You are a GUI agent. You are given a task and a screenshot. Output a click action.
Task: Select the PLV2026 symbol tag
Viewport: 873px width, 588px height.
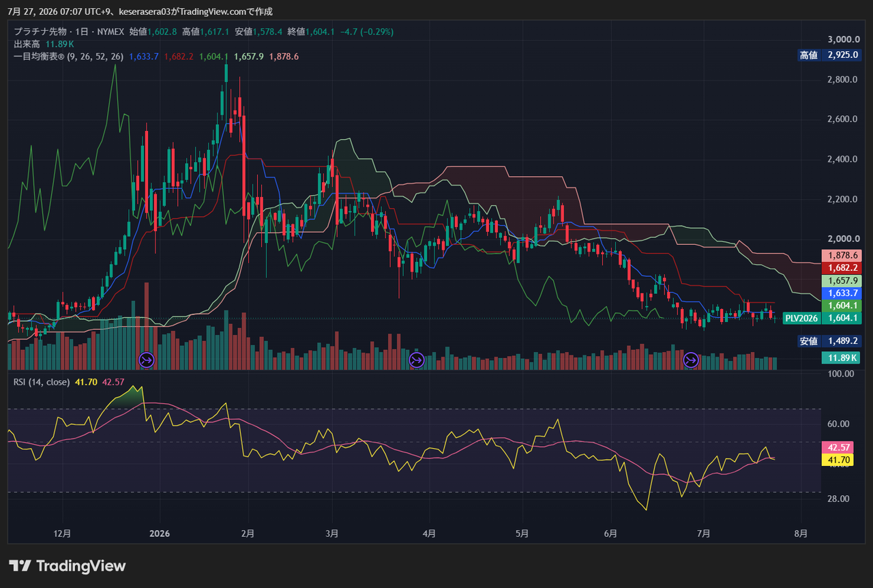(801, 318)
